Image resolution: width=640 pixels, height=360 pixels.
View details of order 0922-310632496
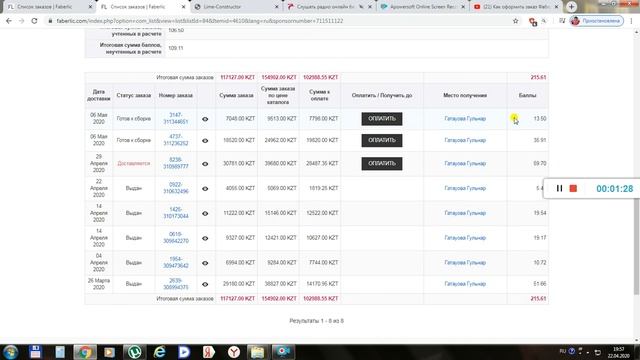click(205, 189)
